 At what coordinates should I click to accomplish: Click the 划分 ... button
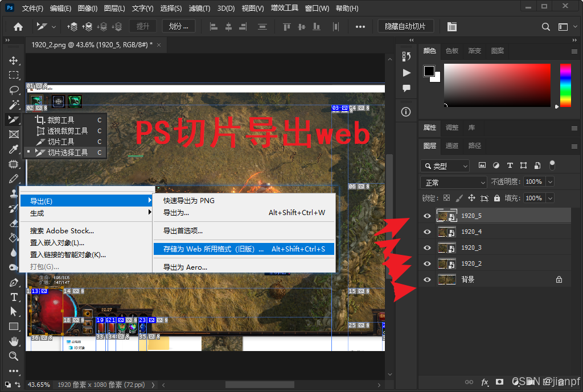click(178, 27)
